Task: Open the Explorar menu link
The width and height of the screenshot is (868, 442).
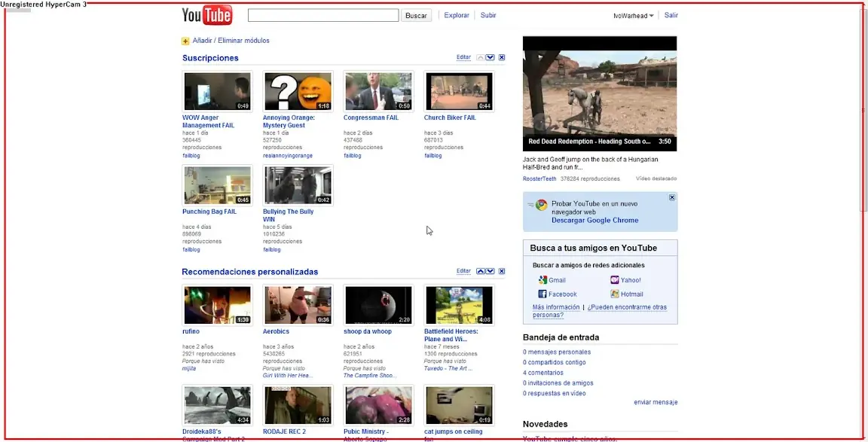Action: [457, 15]
